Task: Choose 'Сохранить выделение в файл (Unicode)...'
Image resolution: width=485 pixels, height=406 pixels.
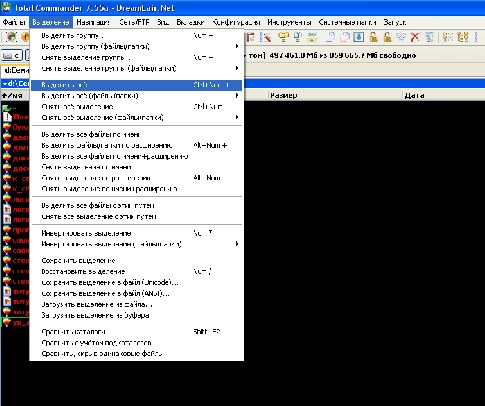Action: [137, 282]
